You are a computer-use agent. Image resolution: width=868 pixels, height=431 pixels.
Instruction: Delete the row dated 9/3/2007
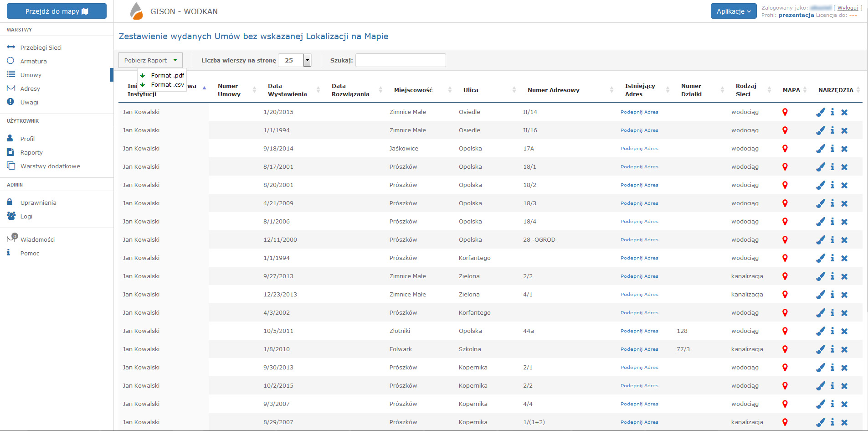(844, 404)
